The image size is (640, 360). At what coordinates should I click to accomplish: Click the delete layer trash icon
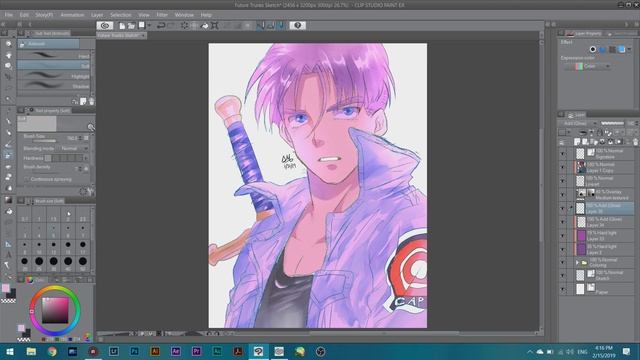tap(636, 142)
